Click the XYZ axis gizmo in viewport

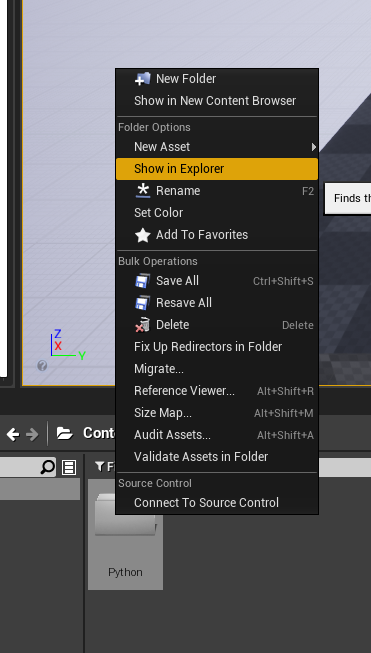click(x=67, y=345)
